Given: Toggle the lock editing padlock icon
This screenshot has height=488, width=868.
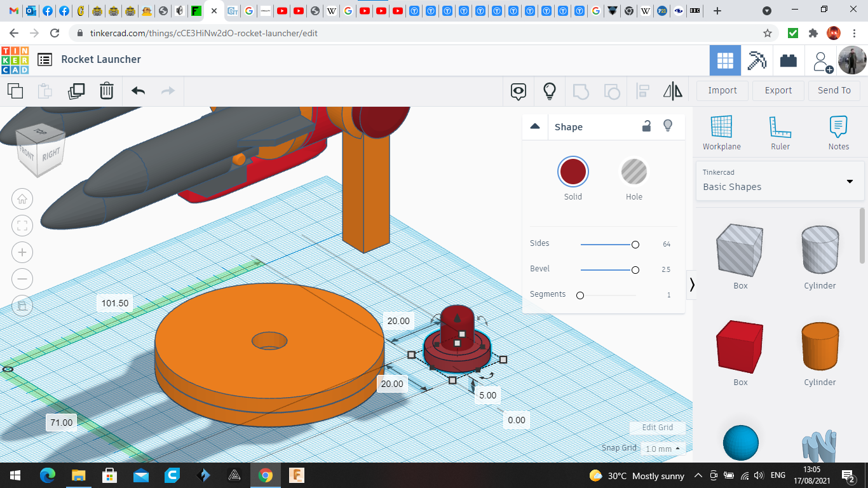Looking at the screenshot, I should coord(646,126).
